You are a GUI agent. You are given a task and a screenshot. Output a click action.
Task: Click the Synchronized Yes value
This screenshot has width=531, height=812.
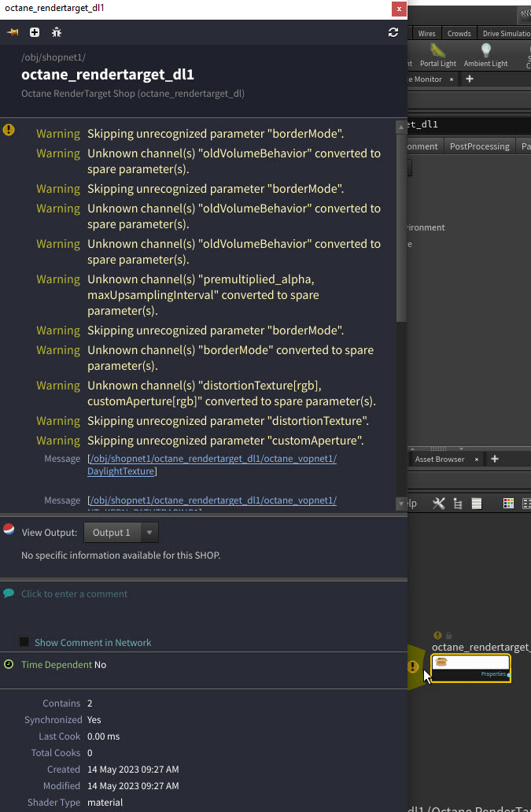pyautogui.click(x=94, y=719)
